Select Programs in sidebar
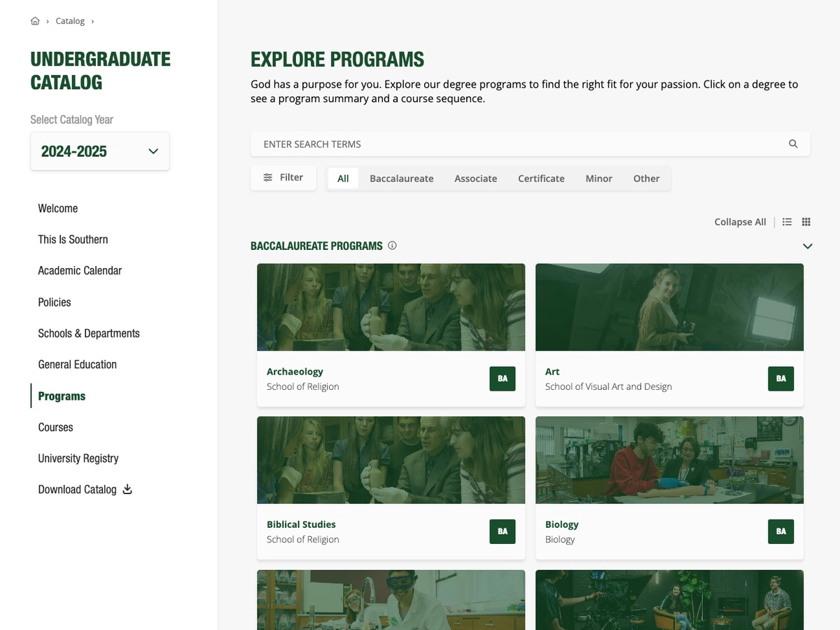840x630 pixels. click(x=62, y=396)
